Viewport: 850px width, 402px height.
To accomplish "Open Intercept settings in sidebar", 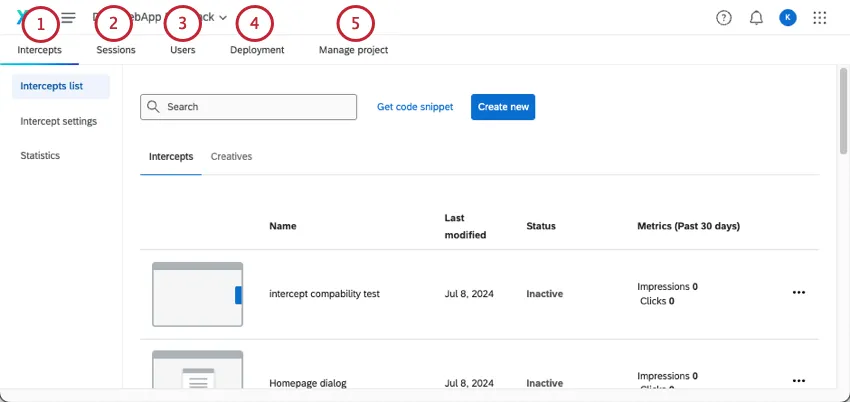I will pyautogui.click(x=59, y=121).
